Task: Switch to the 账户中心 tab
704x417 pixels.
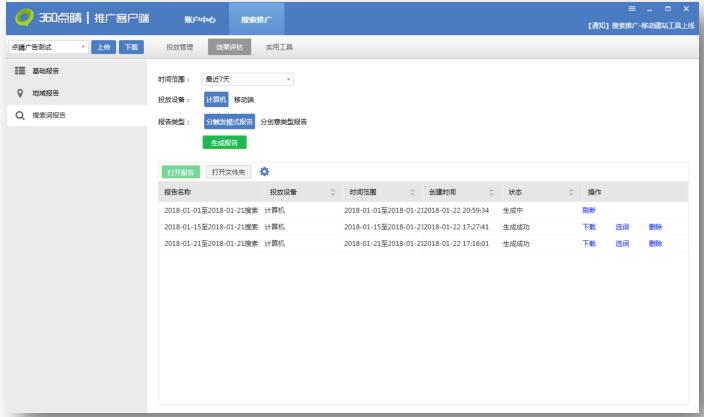Action: [200, 19]
